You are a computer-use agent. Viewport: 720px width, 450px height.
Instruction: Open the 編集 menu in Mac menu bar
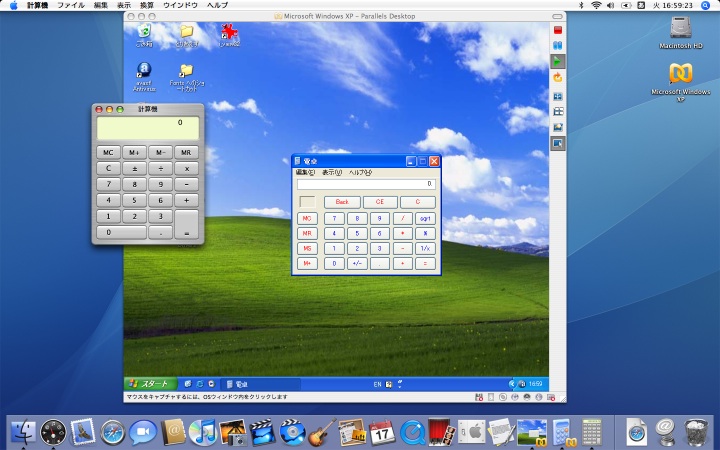[x=101, y=5]
